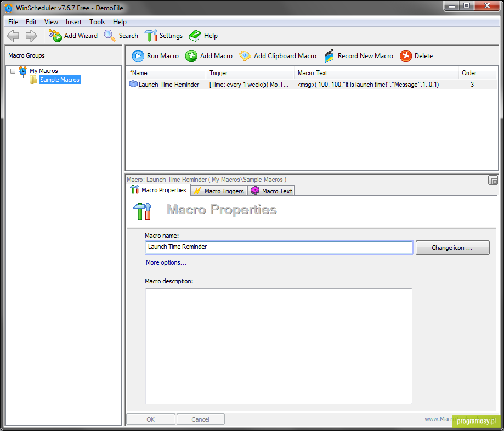Click the Back arrow icon
Screen dimensions: 504x431
click(x=13, y=35)
